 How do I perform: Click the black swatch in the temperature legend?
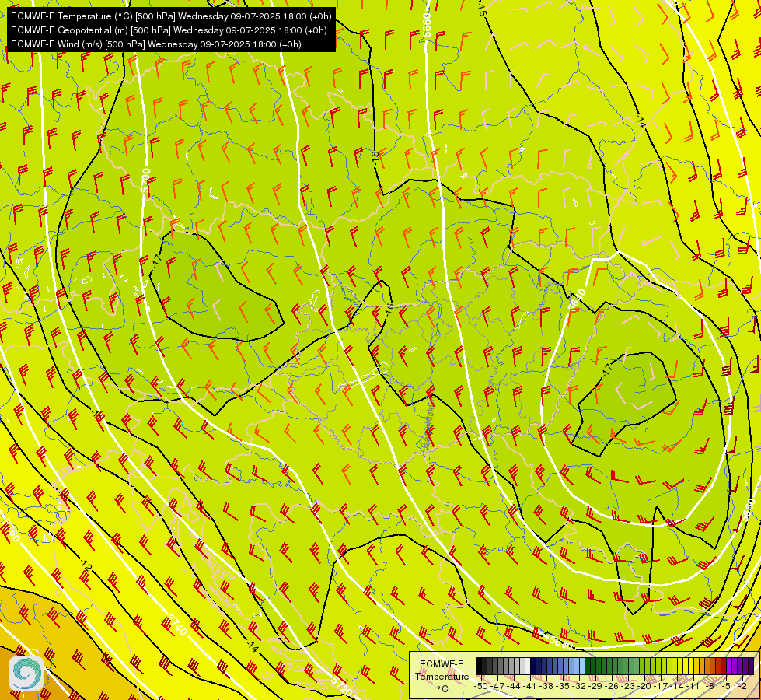pos(479,666)
